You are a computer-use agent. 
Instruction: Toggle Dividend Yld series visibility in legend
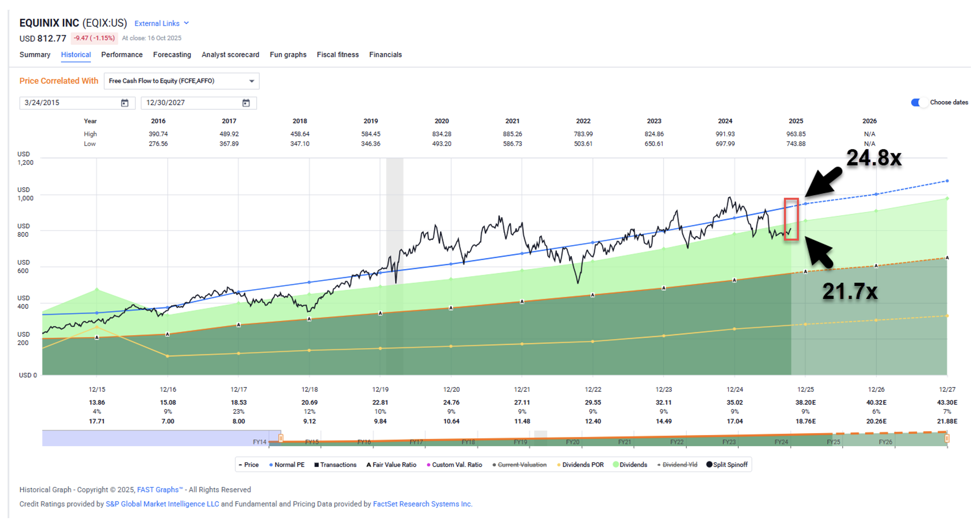(680, 465)
